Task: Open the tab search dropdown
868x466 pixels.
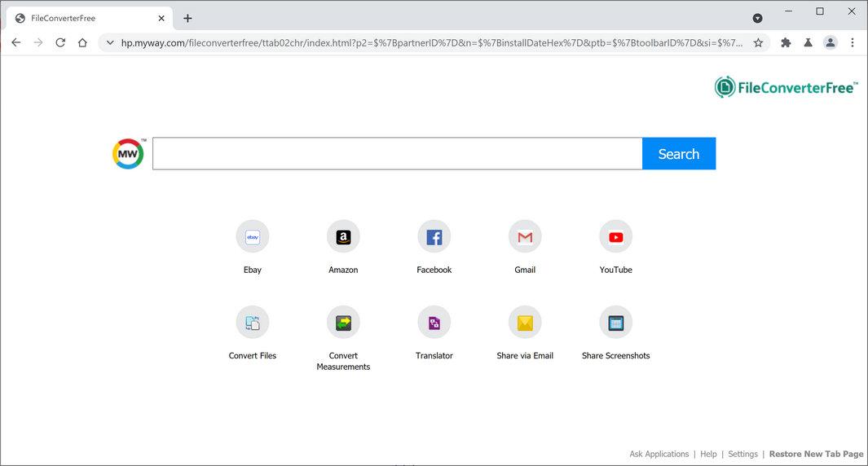Action: [758, 18]
